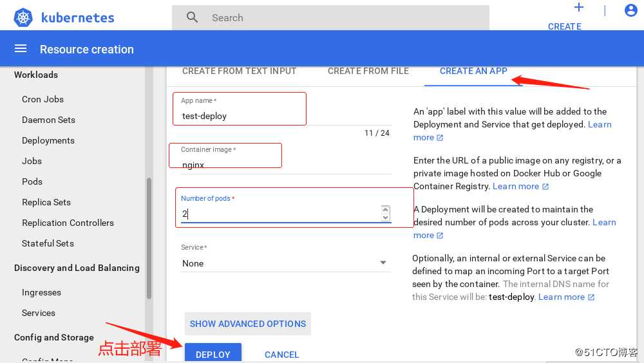Click the Workloads sidebar heading
644x363 pixels.
click(x=35, y=75)
